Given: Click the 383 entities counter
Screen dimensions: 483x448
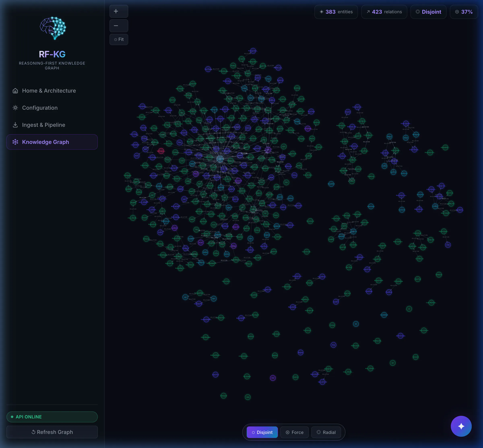Looking at the screenshot, I should (336, 12).
